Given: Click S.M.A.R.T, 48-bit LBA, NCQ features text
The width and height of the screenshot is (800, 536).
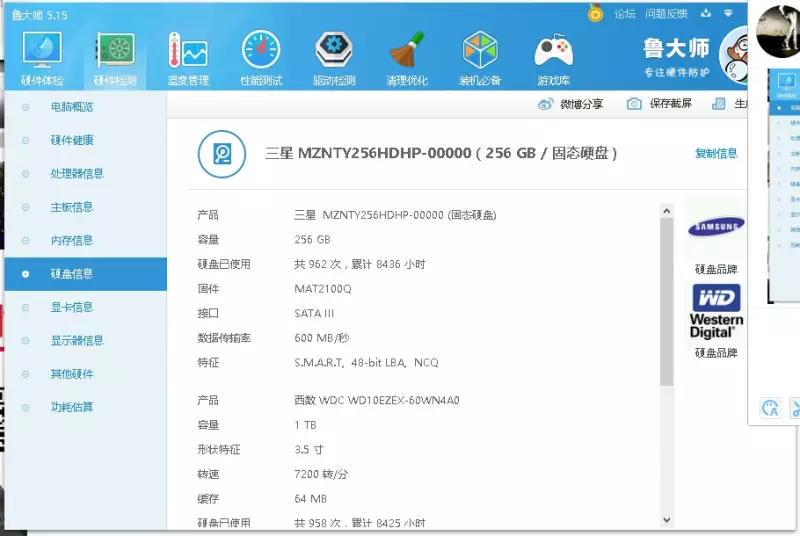Looking at the screenshot, I should tap(366, 363).
